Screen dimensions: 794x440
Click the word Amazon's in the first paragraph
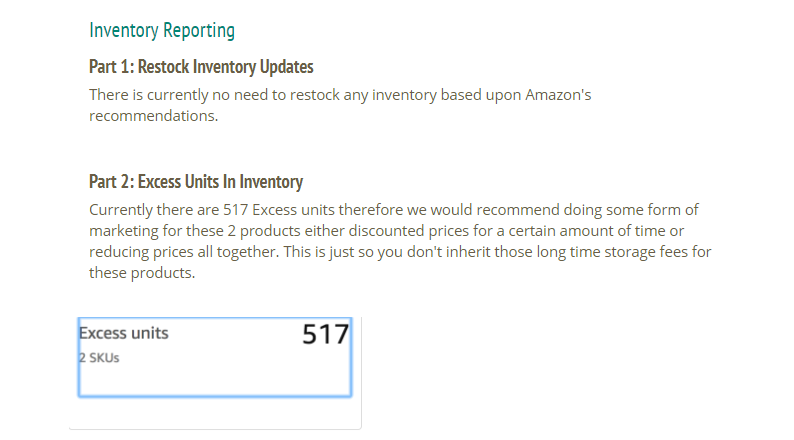pyautogui.click(x=558, y=95)
